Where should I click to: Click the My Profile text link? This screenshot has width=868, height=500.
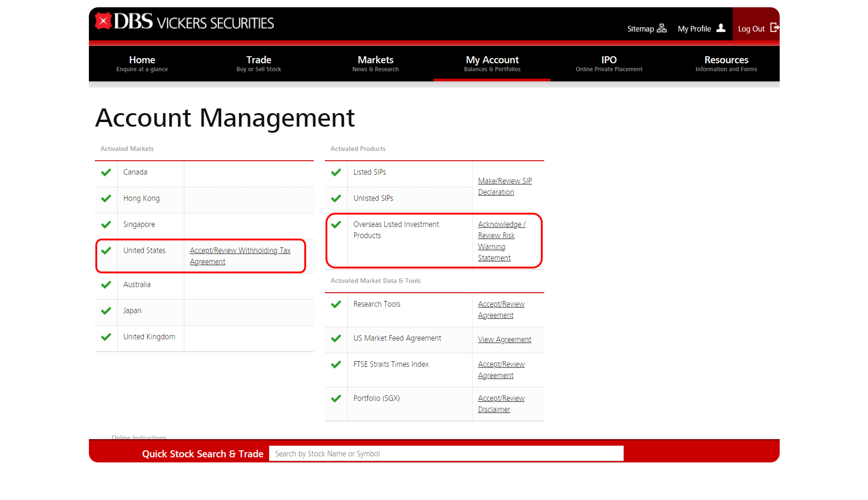click(694, 29)
